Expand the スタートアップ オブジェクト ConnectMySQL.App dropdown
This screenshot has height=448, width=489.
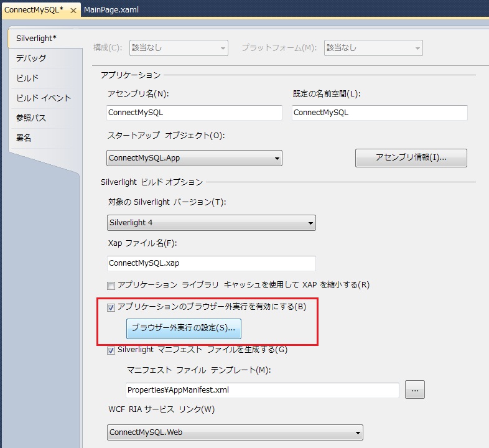pyautogui.click(x=194, y=158)
